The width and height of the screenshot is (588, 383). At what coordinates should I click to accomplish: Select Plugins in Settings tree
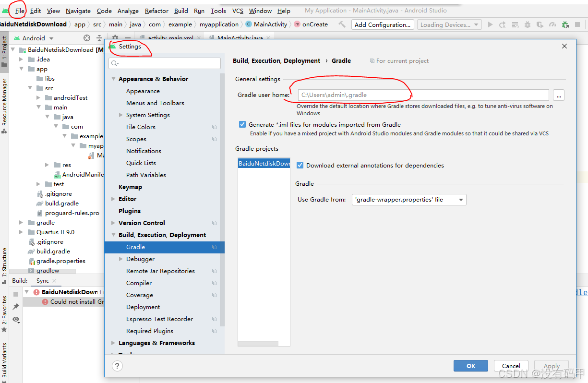[x=130, y=211]
